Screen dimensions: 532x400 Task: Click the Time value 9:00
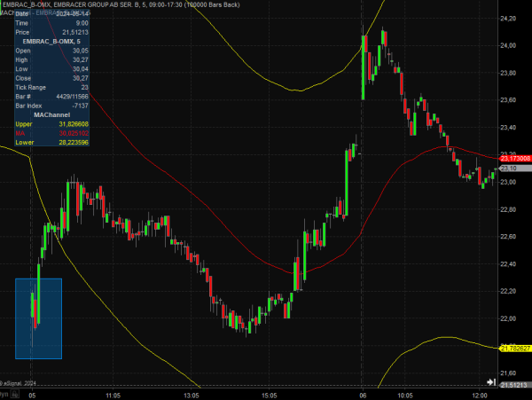[82, 23]
